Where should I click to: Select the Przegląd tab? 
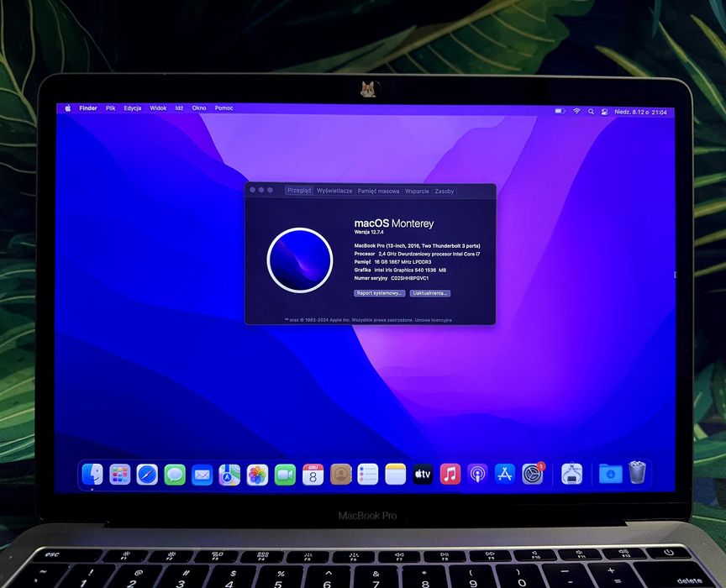299,191
